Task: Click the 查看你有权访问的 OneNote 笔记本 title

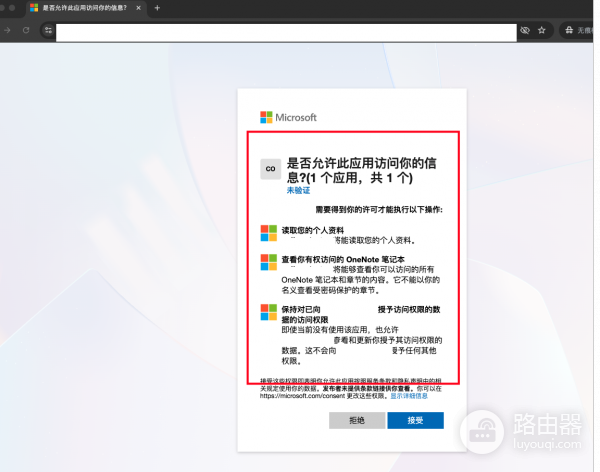Action: point(343,259)
